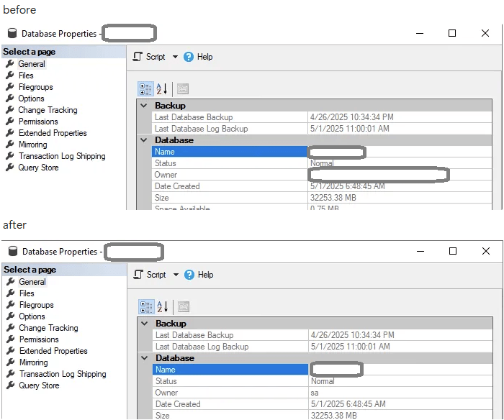Switch to Options page in the after dialog
Image resolution: width=504 pixels, height=420 pixels.
(32, 316)
